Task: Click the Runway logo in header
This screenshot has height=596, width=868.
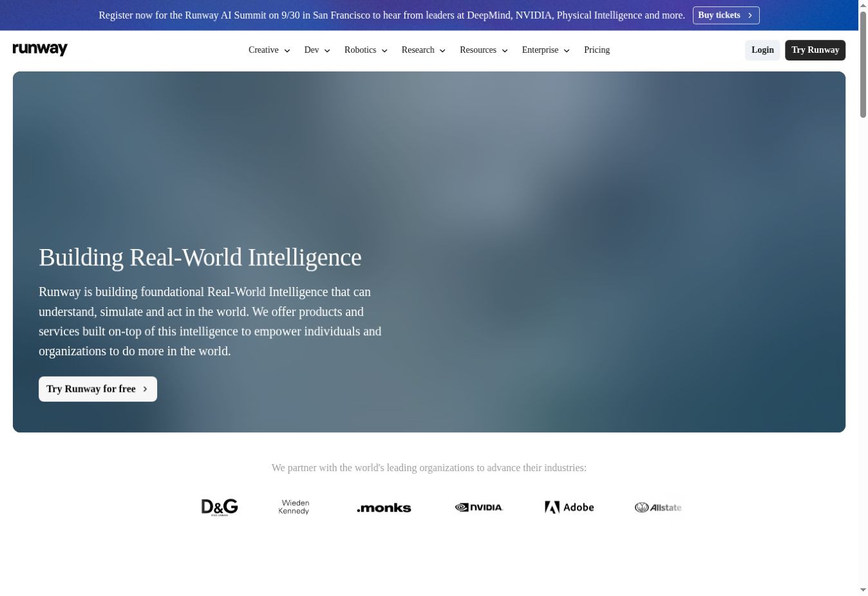Action: 40,50
